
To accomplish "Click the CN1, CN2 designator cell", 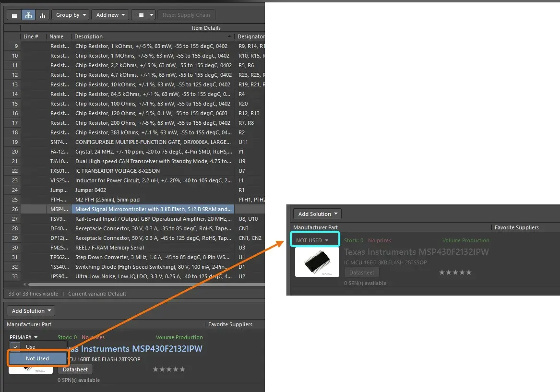I will click(x=250, y=238).
